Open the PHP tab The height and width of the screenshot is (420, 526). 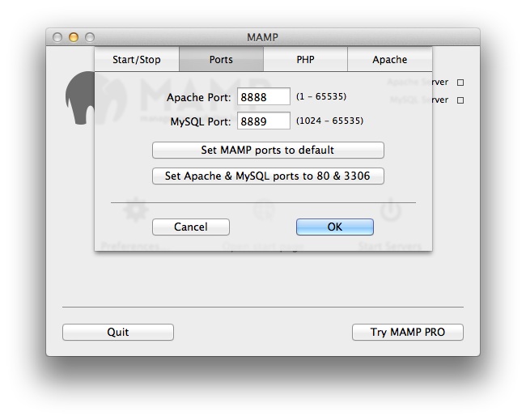pos(305,59)
